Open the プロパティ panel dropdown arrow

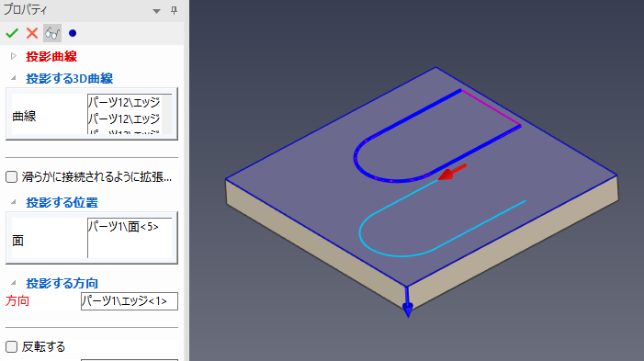[156, 11]
